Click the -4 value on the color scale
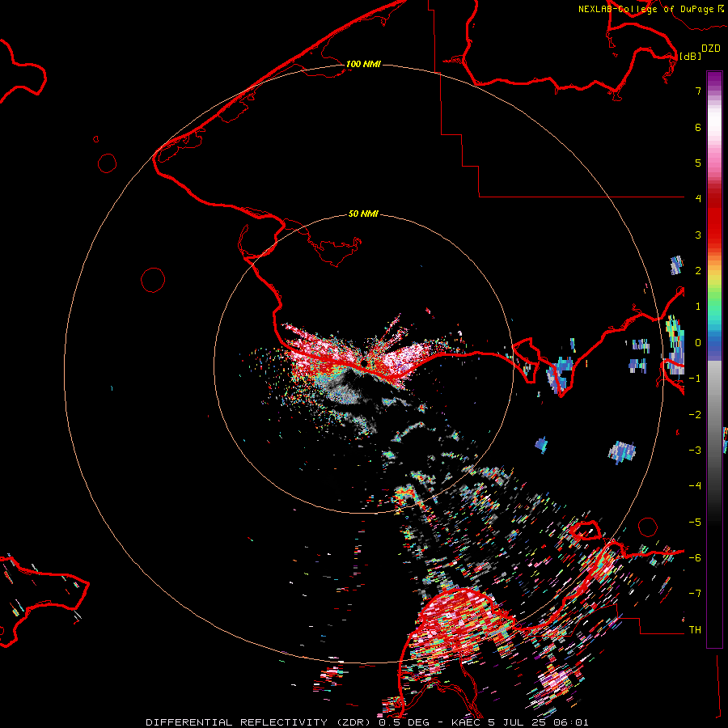The height and width of the screenshot is (728, 728). (695, 486)
